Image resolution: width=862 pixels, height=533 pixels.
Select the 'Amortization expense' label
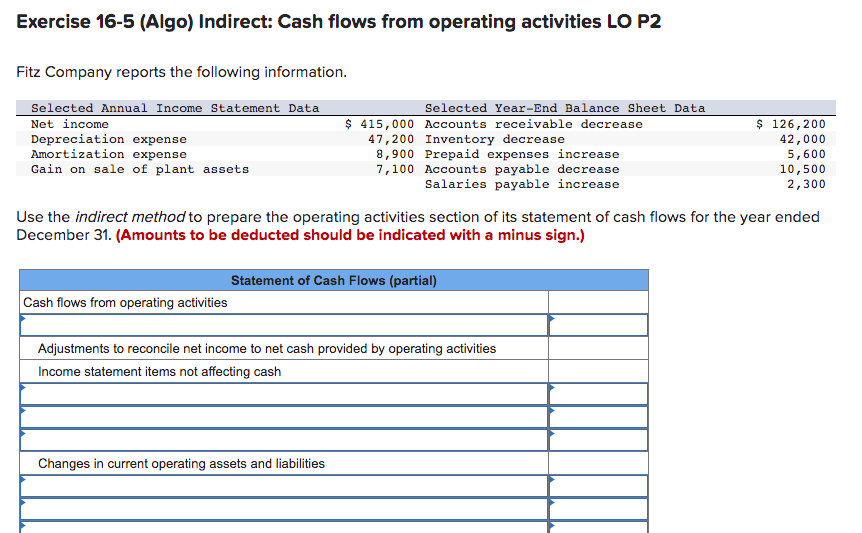[x=109, y=154]
